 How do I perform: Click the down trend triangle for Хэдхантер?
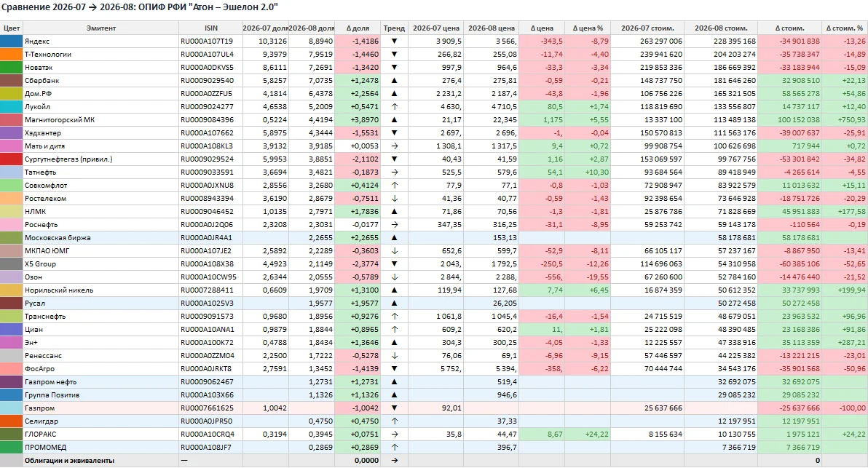(394, 132)
